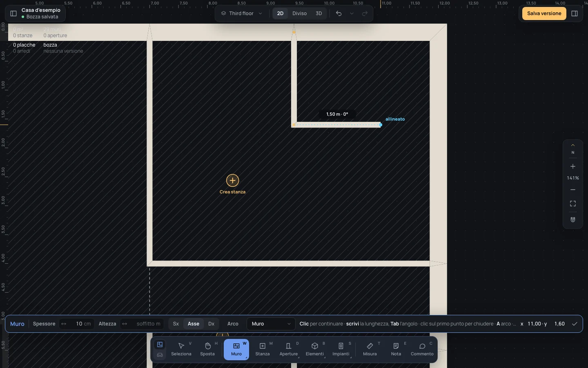Screen dimensions: 588x368
Task: Fit view with the fullscreen frame icon
Action: 573,204
